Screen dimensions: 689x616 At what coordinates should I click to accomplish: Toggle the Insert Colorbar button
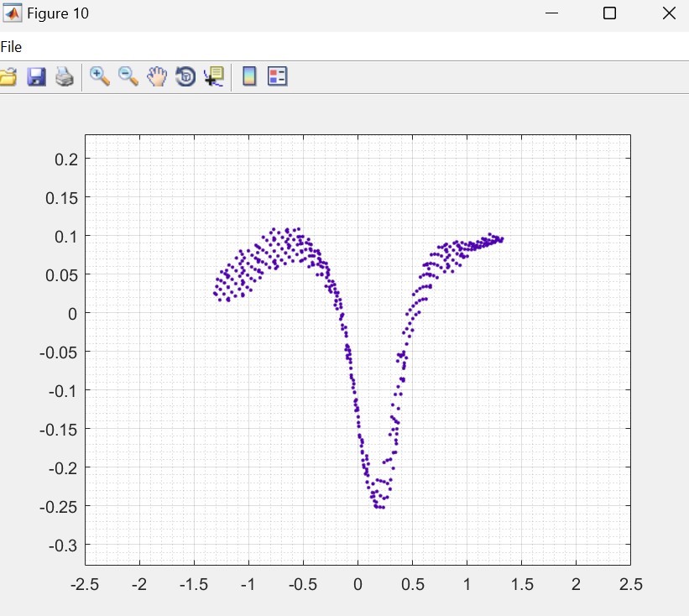[x=249, y=77]
